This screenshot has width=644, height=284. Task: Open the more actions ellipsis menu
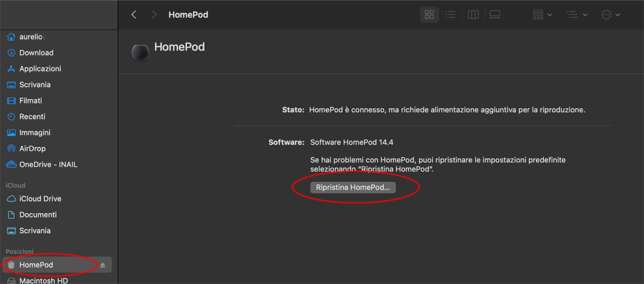pos(611,14)
